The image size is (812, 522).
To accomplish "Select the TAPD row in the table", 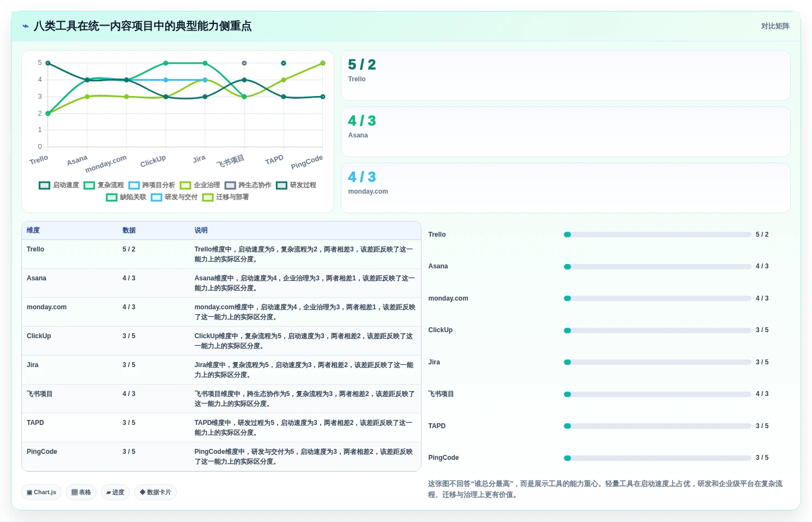I will (221, 428).
